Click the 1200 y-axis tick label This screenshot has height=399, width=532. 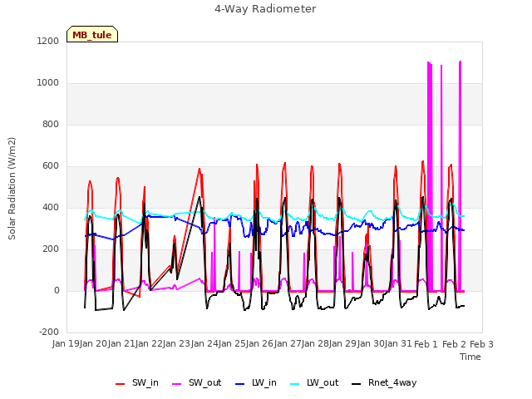pyautogui.click(x=48, y=41)
